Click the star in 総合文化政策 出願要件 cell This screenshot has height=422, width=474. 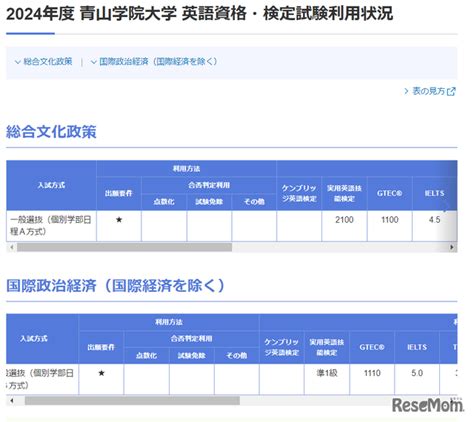(119, 220)
